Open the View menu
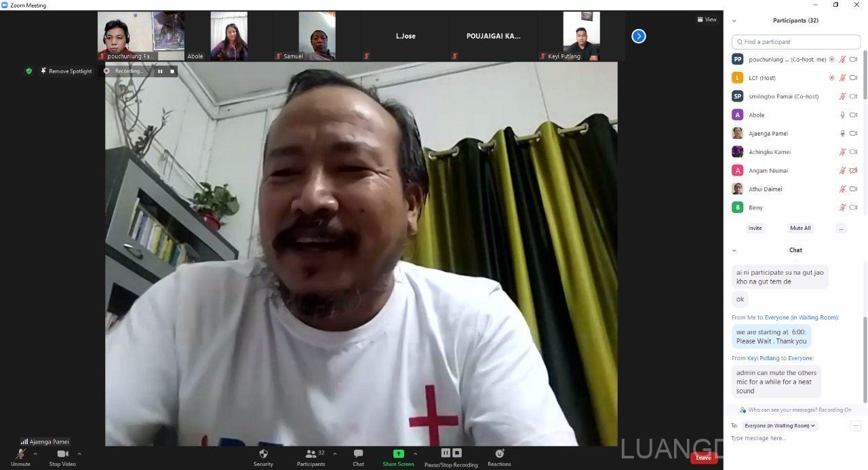 point(707,20)
